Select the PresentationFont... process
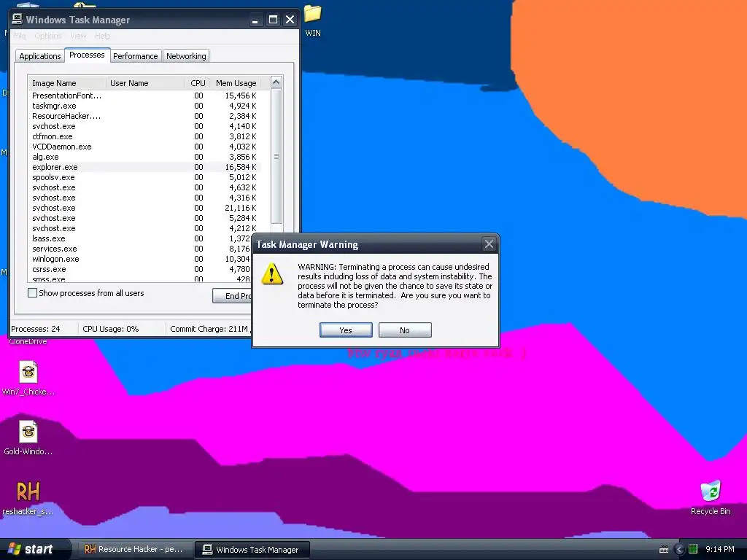The height and width of the screenshot is (560, 747). (x=144, y=96)
